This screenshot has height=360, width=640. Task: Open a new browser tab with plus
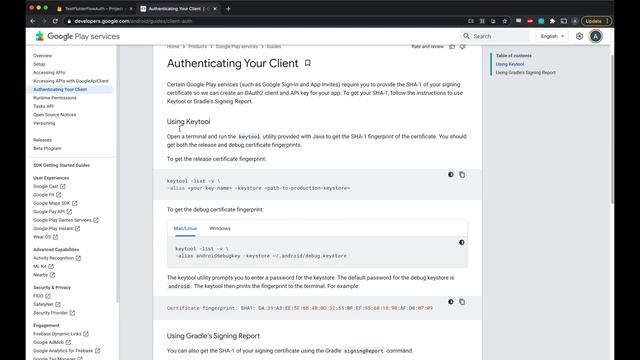pyautogui.click(x=228, y=8)
